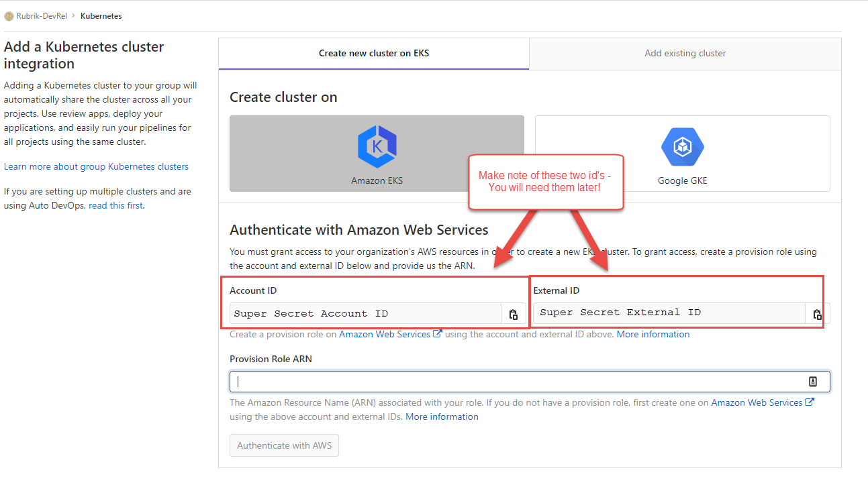
Task: Select the Account ID value field
Action: pos(365,314)
